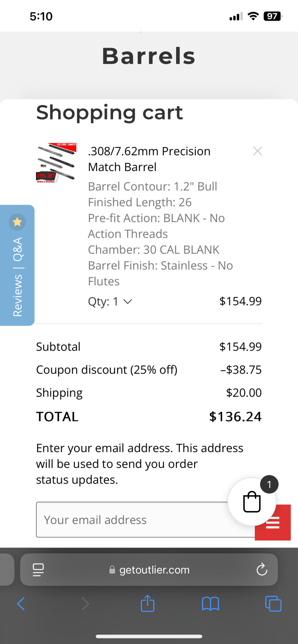Open the Safari share sheet

coord(148,603)
